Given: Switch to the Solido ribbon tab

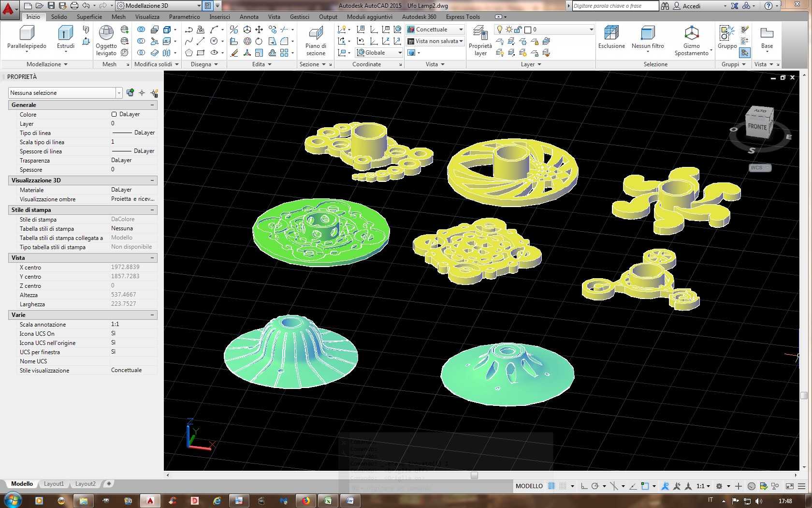Looking at the screenshot, I should point(59,17).
